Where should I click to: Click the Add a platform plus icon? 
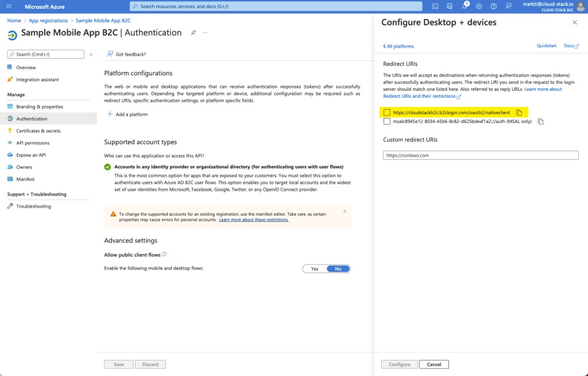tap(110, 114)
